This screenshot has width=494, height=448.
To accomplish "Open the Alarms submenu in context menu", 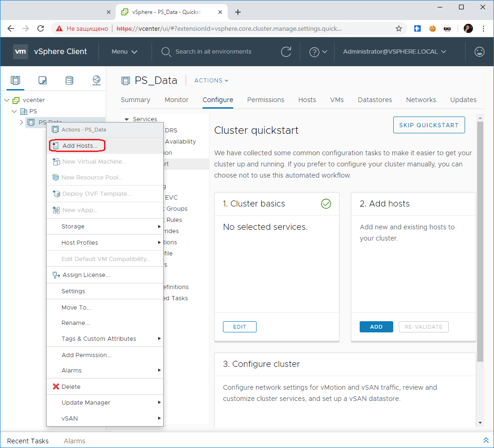I will click(x=105, y=370).
